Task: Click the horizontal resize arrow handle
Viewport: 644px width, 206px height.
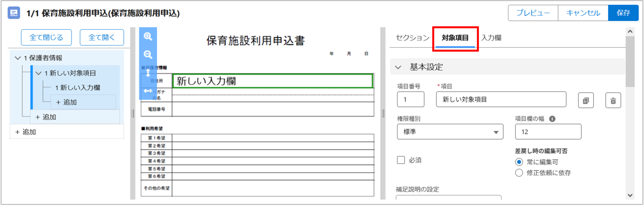Action: point(148,92)
